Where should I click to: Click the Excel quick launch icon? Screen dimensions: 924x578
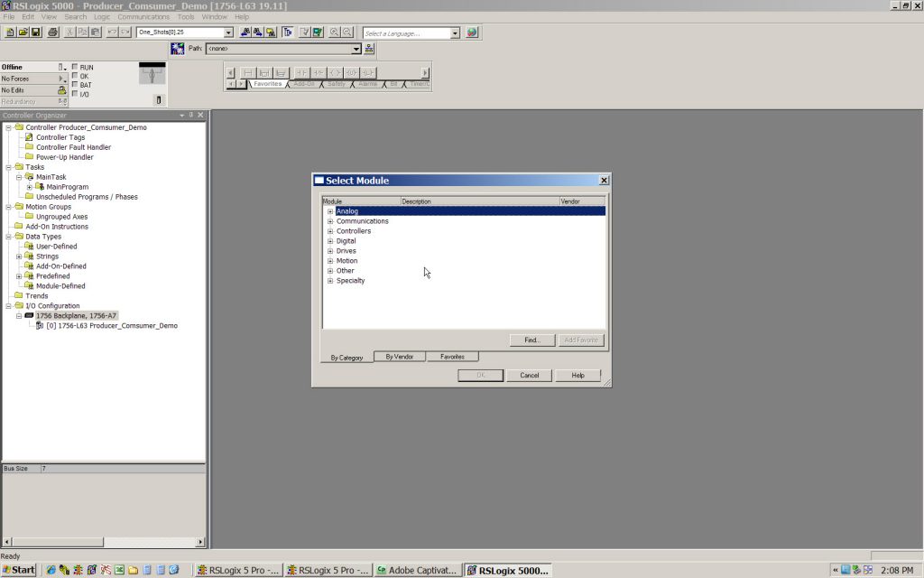point(120,570)
